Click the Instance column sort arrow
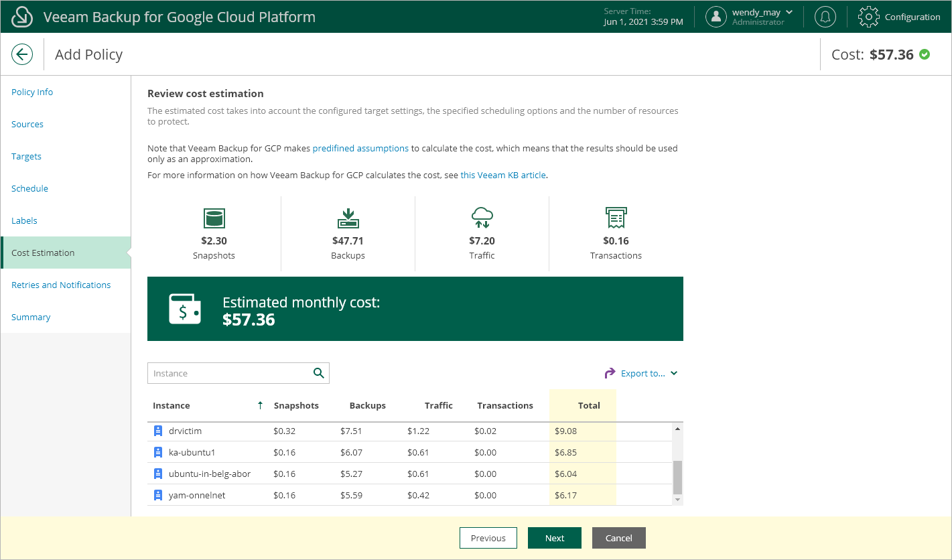Viewport: 952px width, 560px height. click(x=260, y=405)
